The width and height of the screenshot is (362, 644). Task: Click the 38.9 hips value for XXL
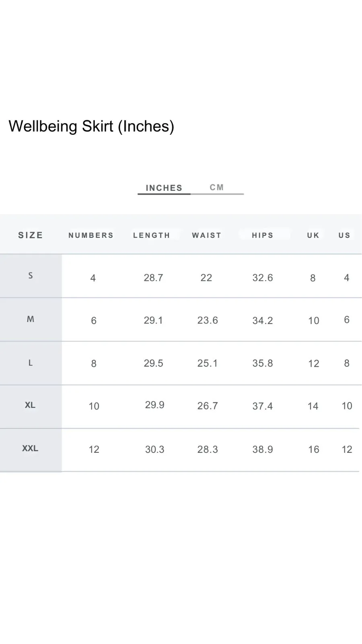pyautogui.click(x=263, y=449)
